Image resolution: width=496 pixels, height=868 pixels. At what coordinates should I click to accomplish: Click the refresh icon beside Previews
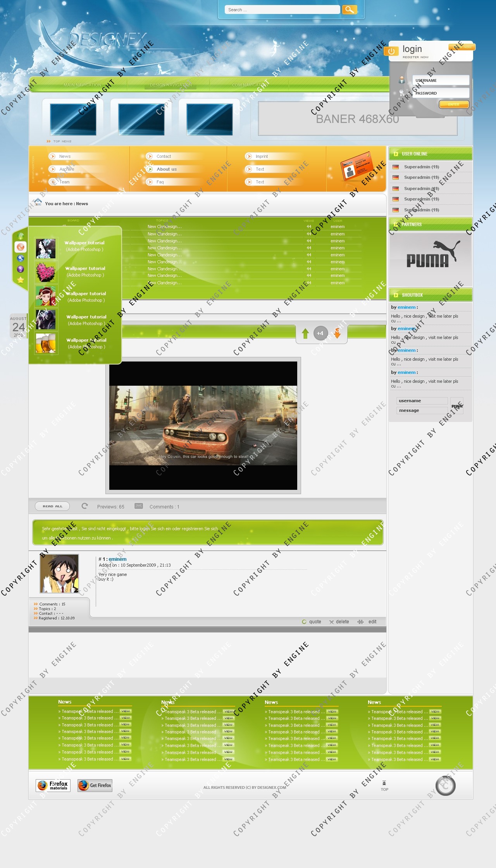click(84, 506)
